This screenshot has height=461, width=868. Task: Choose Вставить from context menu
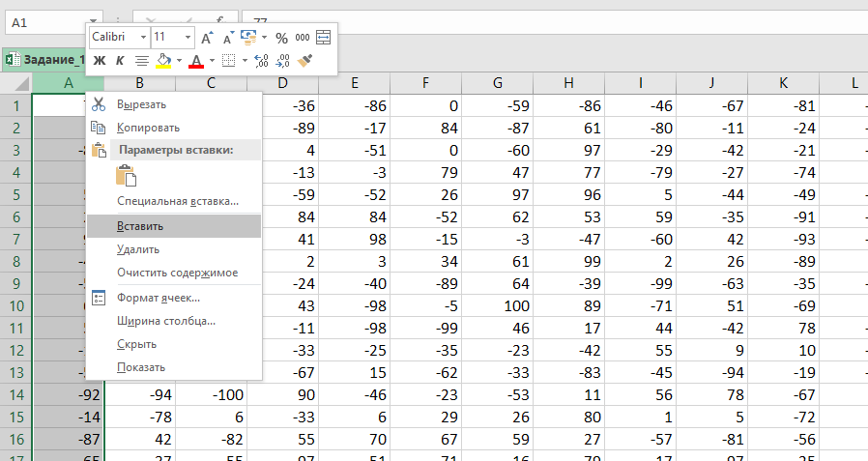click(x=140, y=225)
